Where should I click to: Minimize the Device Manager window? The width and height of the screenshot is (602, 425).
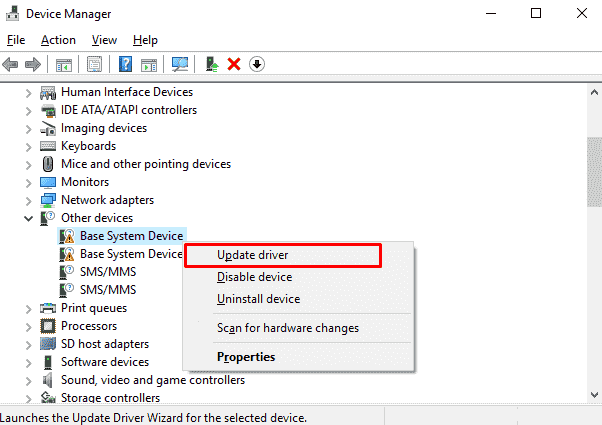(x=491, y=13)
